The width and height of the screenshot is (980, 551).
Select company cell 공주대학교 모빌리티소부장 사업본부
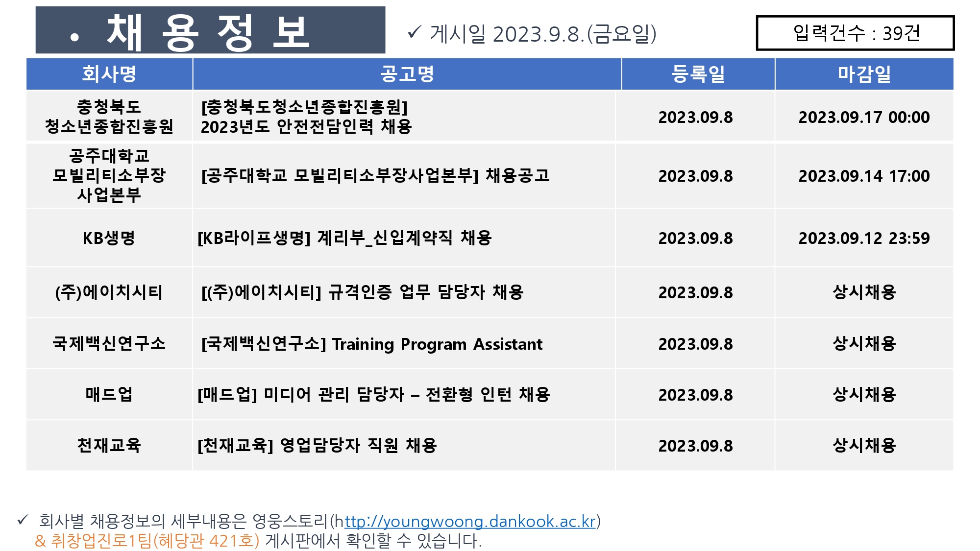(x=109, y=175)
